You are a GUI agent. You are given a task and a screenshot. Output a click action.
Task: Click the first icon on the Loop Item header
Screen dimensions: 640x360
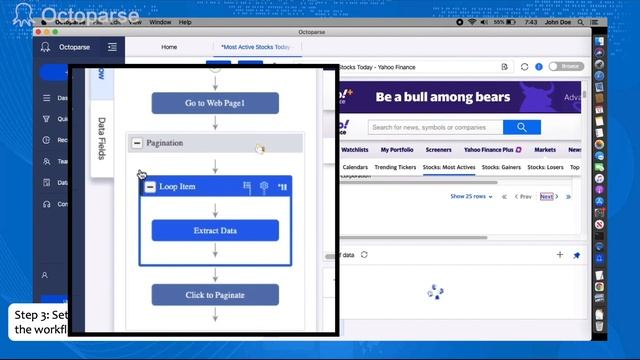point(247,187)
